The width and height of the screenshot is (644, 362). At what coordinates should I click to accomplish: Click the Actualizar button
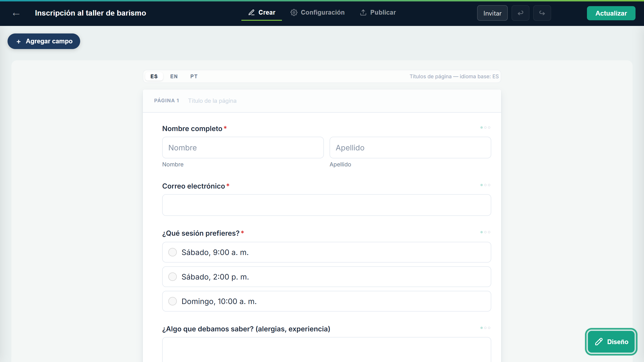611,13
